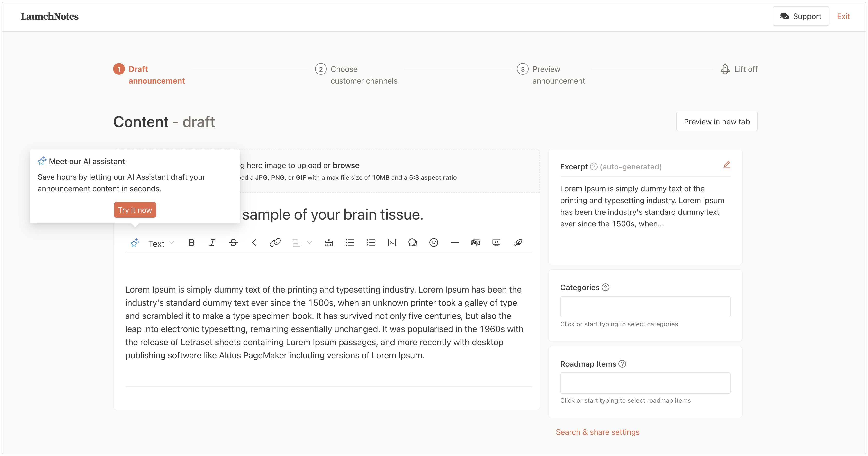Viewport: 868px width, 456px height.
Task: Click the feather quill icon in toolbar
Action: (x=518, y=242)
